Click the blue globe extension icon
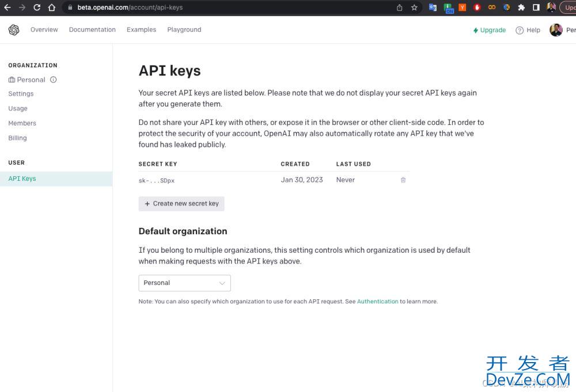Screen dimensions: 576x392 coord(506,7)
